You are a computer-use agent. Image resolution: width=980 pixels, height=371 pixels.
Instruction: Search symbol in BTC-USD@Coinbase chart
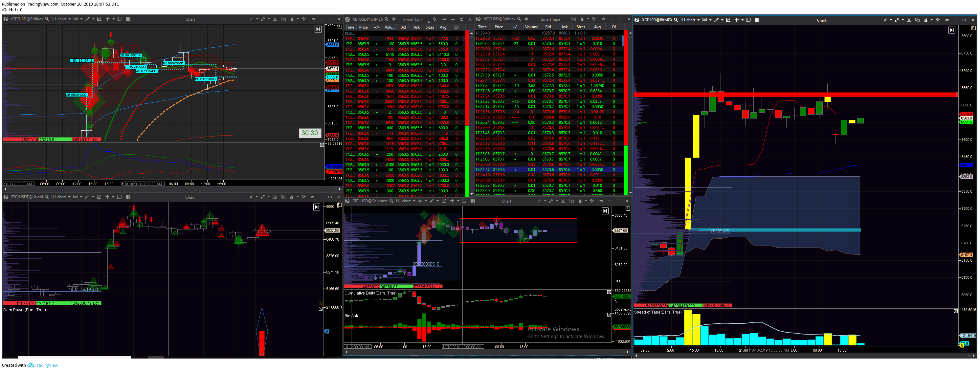click(391, 201)
